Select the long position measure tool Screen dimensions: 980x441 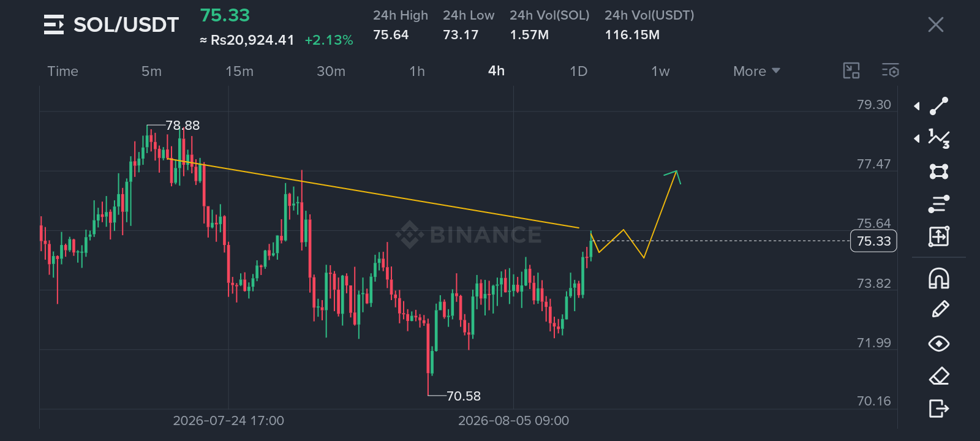pos(939,236)
